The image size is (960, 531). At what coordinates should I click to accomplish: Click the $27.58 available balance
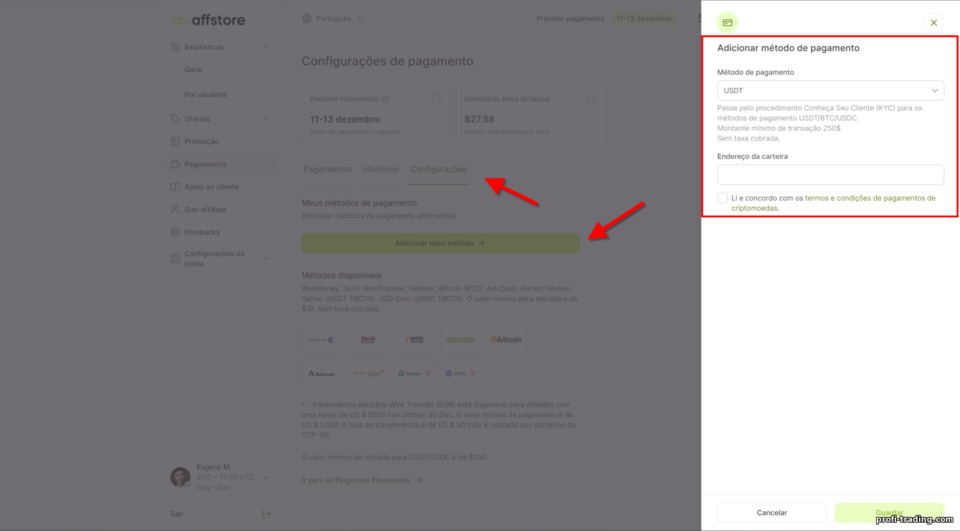click(x=479, y=119)
